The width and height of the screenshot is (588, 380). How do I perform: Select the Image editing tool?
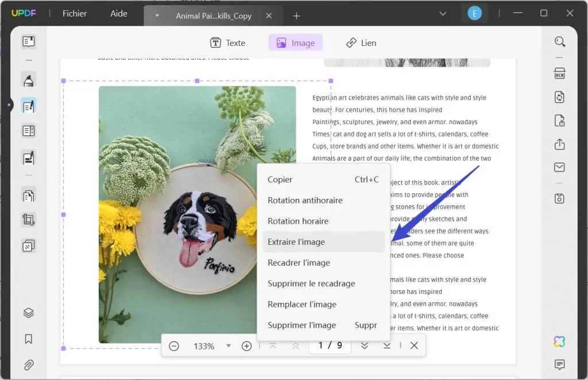coord(296,43)
